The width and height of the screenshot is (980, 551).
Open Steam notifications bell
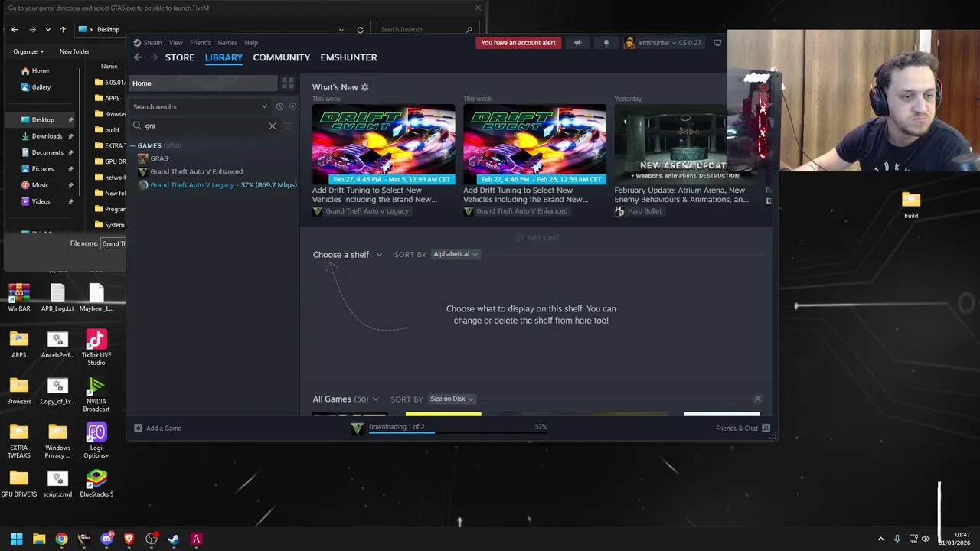(606, 43)
